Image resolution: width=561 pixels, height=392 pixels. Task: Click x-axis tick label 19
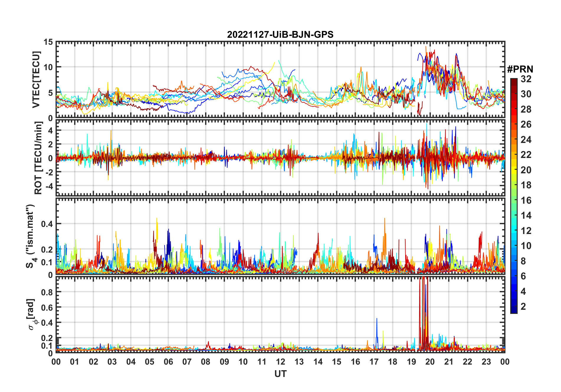411,362
